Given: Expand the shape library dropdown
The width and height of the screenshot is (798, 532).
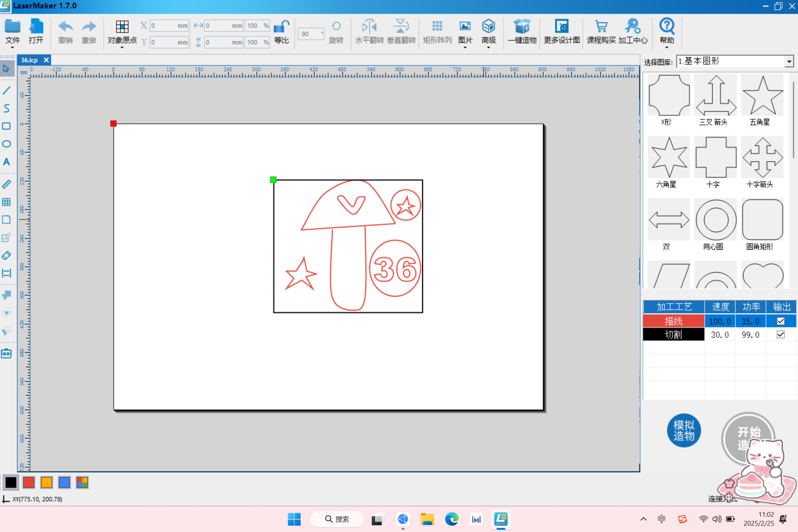Looking at the screenshot, I should coord(789,62).
